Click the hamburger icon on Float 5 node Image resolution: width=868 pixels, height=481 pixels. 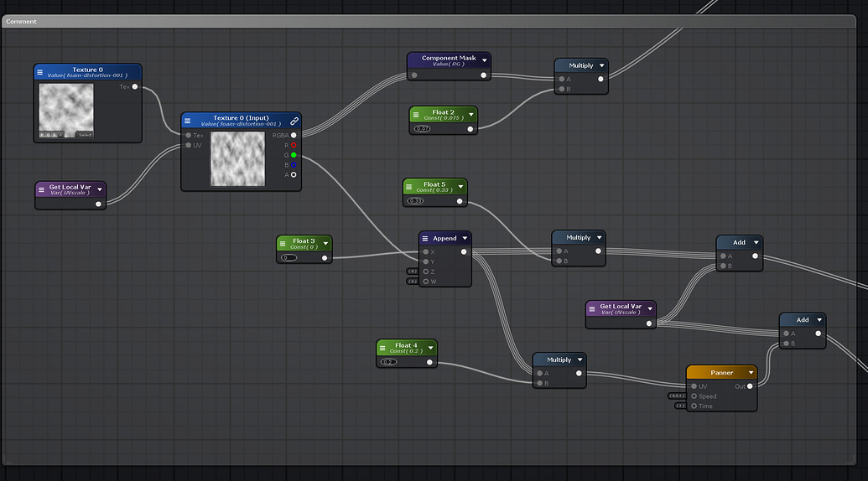click(x=408, y=186)
